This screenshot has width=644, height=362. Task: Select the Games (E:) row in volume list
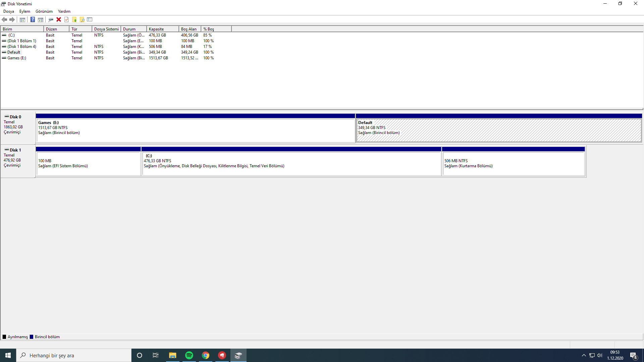pyautogui.click(x=17, y=58)
